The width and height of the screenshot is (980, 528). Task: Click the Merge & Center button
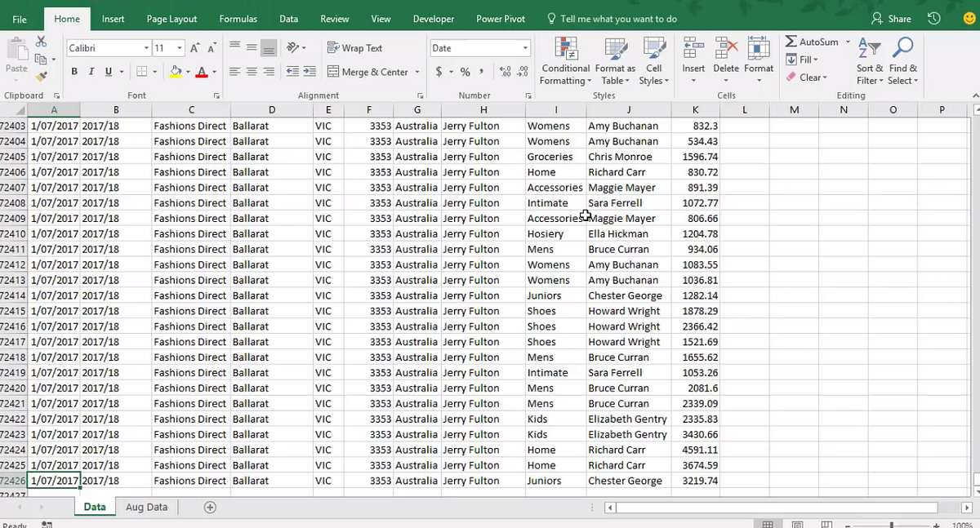tap(367, 72)
